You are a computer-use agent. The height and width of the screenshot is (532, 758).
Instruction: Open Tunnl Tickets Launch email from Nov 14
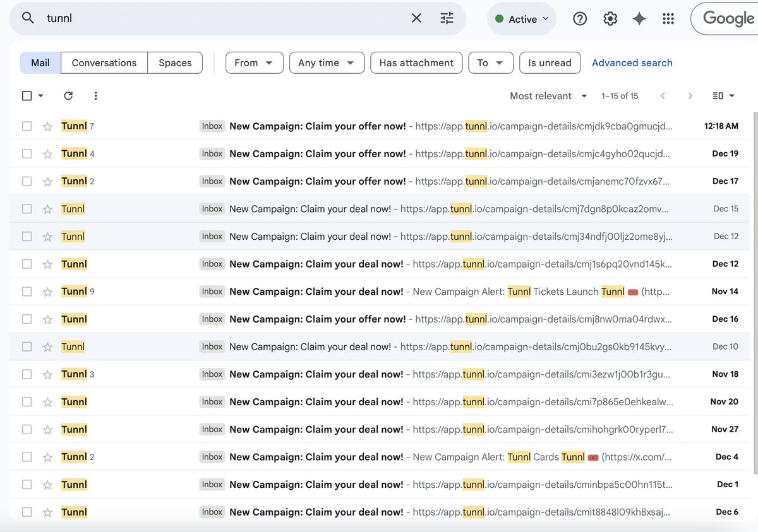(x=379, y=292)
